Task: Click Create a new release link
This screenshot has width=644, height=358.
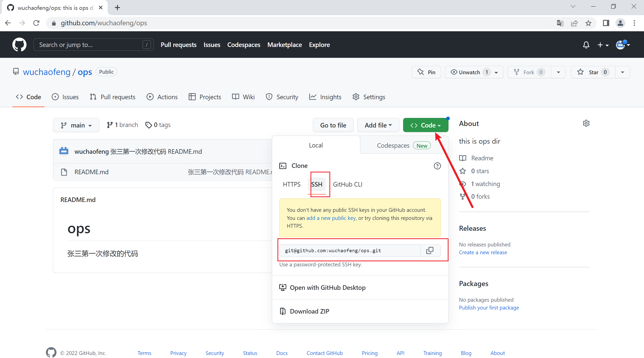Action: [483, 252]
